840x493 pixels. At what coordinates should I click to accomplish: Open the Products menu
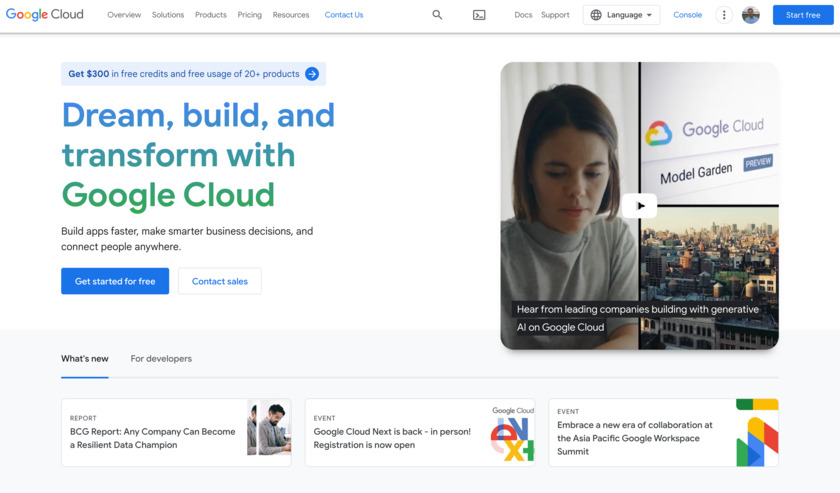[x=211, y=15]
